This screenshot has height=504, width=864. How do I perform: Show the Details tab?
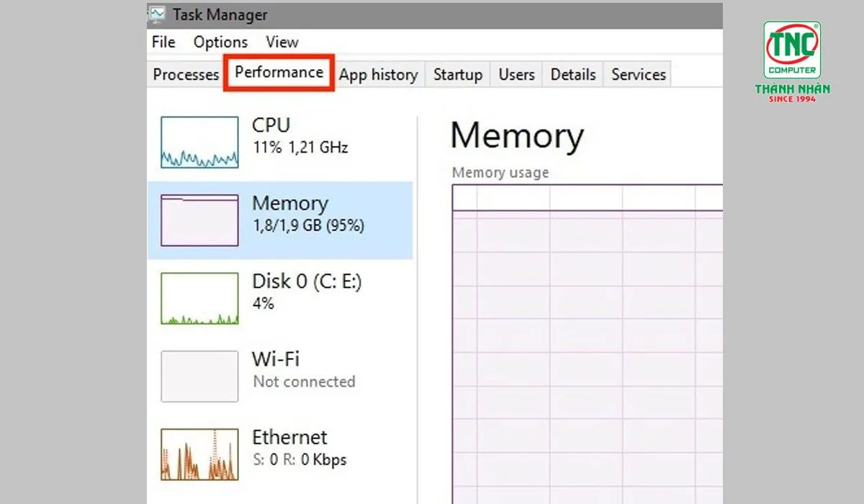click(x=573, y=75)
